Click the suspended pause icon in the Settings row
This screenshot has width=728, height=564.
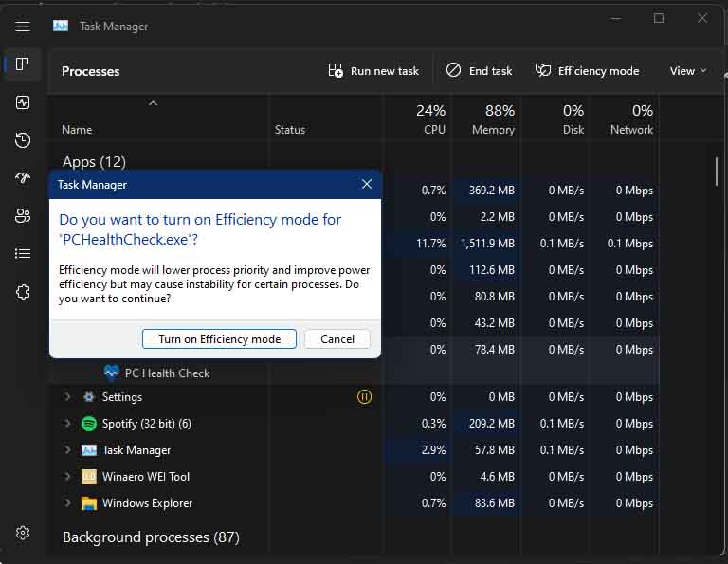pos(364,397)
